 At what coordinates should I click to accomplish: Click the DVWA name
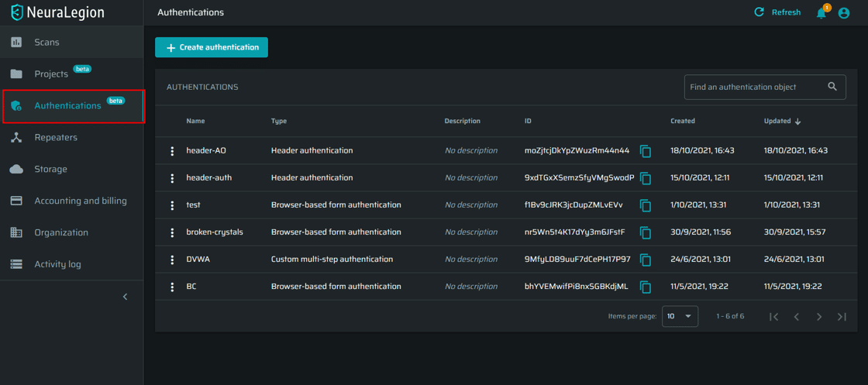click(197, 259)
